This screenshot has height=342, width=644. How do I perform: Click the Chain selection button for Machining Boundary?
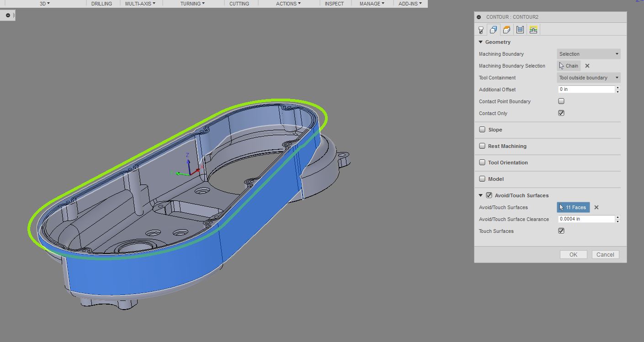pyautogui.click(x=569, y=66)
